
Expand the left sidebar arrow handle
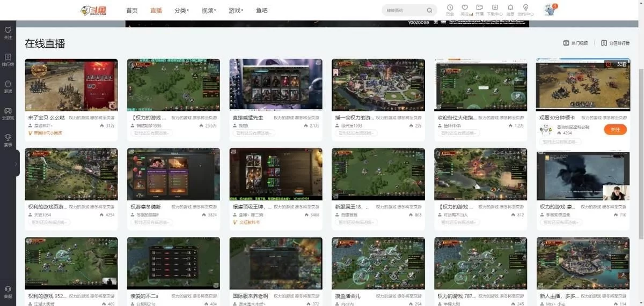17,163
